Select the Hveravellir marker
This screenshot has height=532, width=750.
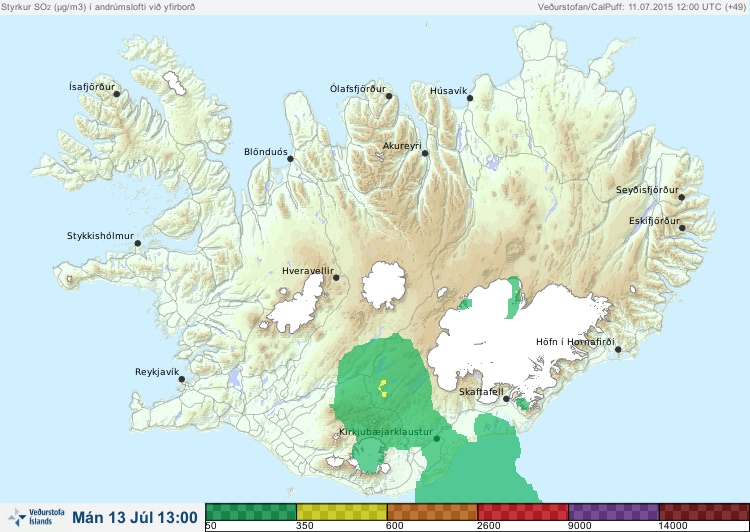336,277
